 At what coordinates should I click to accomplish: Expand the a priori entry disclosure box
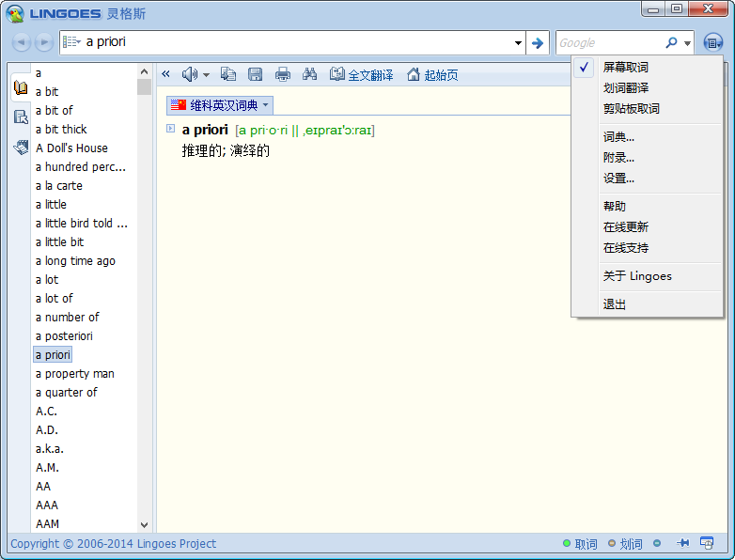point(171,129)
